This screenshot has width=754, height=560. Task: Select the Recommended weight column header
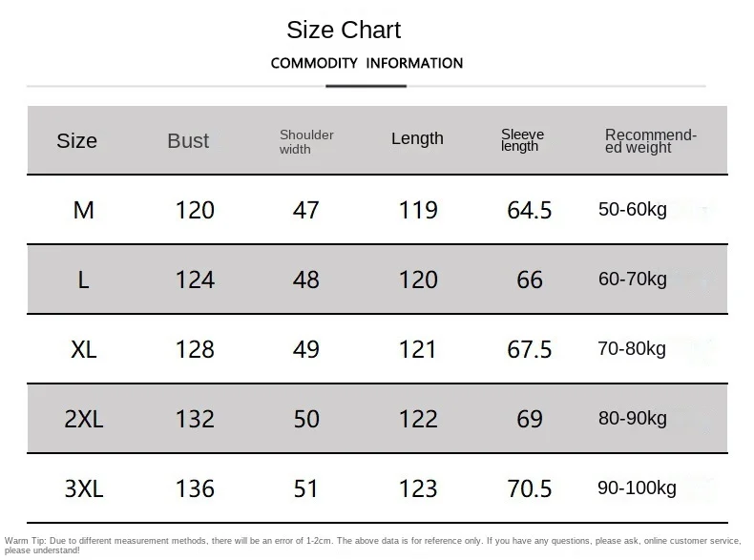click(651, 141)
